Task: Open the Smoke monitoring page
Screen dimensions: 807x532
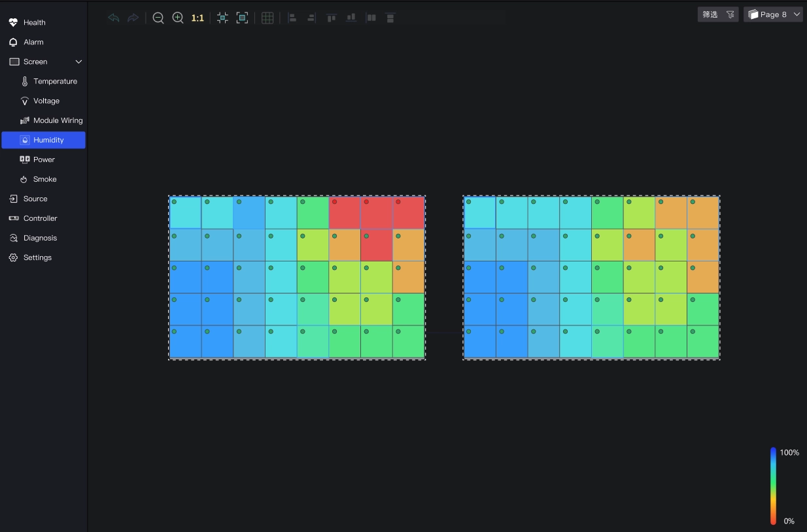Action: (x=44, y=179)
